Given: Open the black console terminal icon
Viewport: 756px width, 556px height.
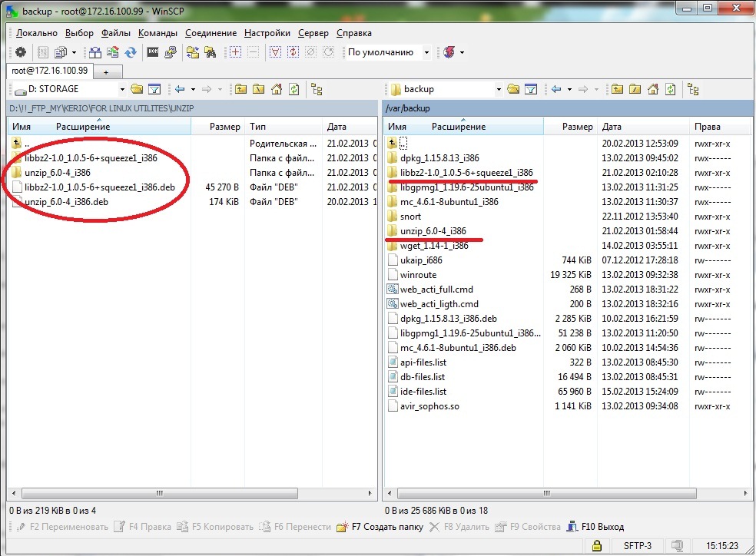Looking at the screenshot, I should 153,52.
